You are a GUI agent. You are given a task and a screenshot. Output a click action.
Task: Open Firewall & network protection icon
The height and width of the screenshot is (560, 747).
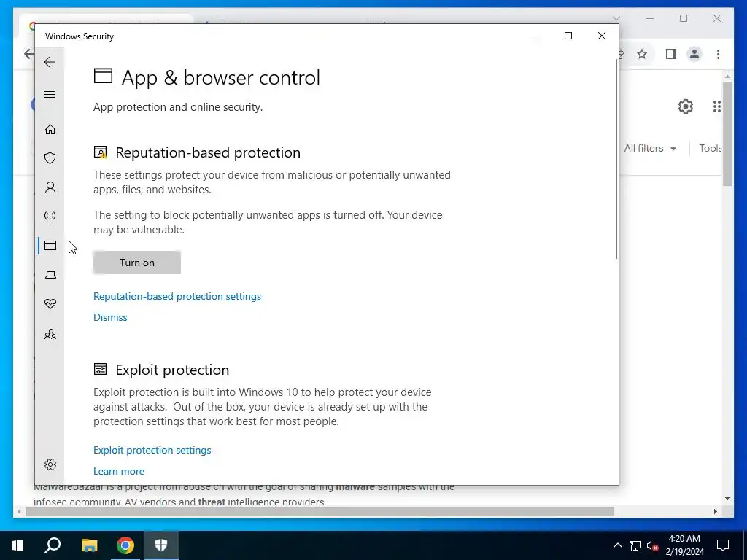[50, 217]
